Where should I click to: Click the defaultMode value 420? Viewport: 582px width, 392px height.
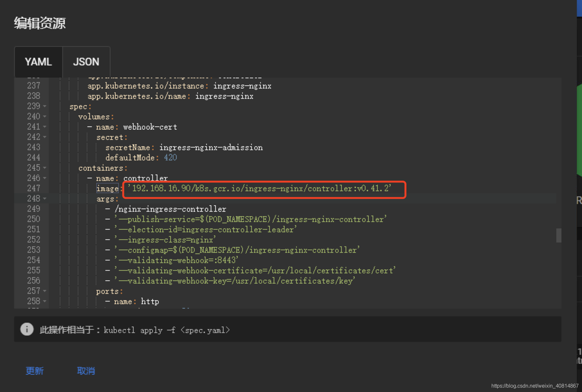click(171, 158)
